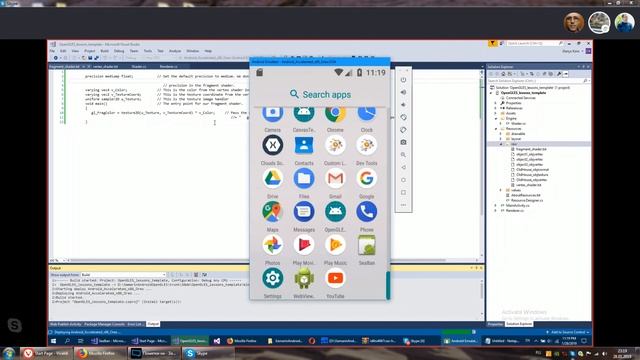Open the Clock app
The height and width of the screenshot is (360, 640).
pos(367,115)
